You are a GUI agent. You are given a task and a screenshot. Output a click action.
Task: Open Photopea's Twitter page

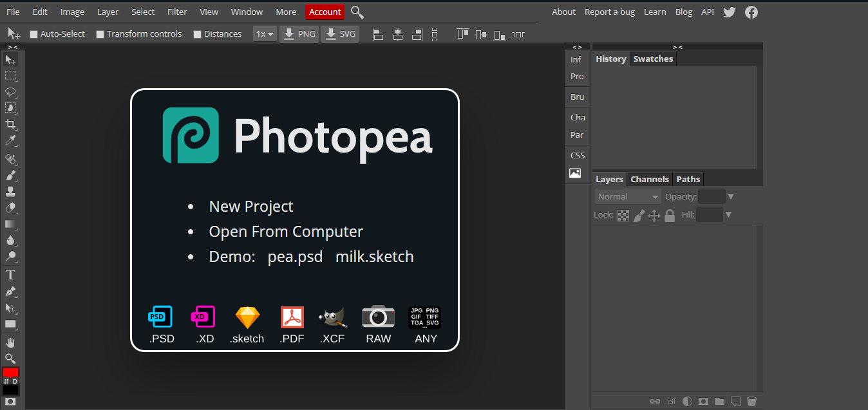point(729,12)
